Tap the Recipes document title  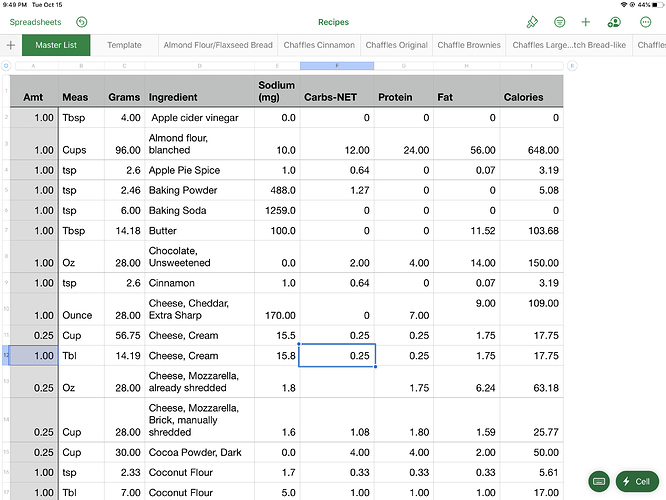pyautogui.click(x=333, y=22)
